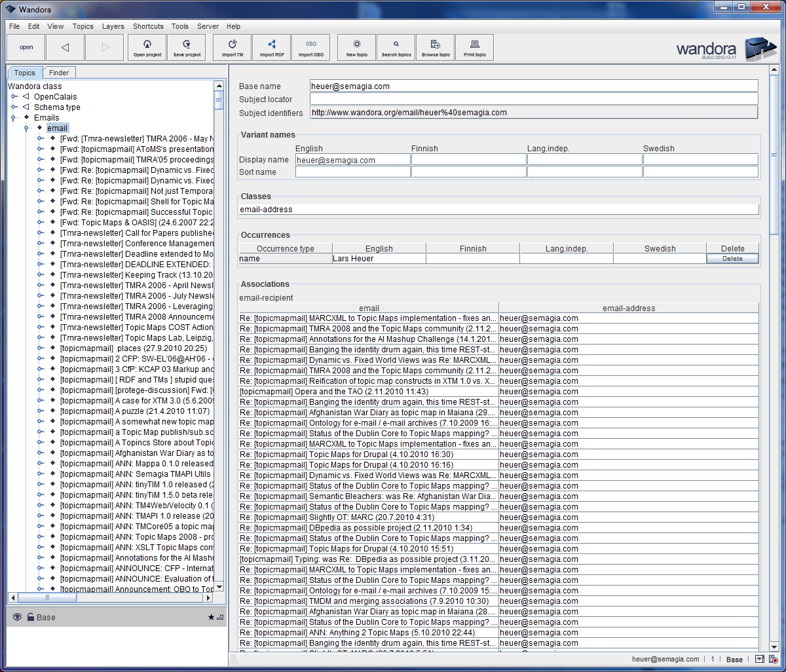Expand the Schema type node

[x=14, y=107]
